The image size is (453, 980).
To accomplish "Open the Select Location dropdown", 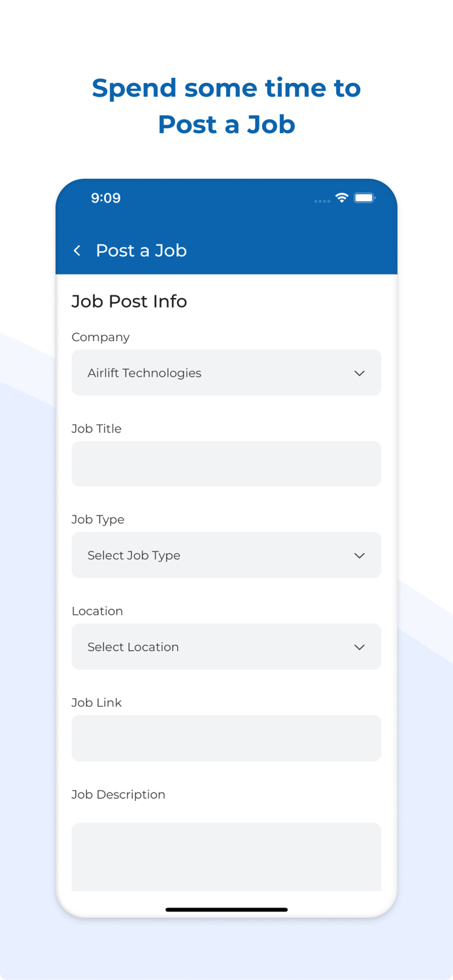I will point(226,647).
